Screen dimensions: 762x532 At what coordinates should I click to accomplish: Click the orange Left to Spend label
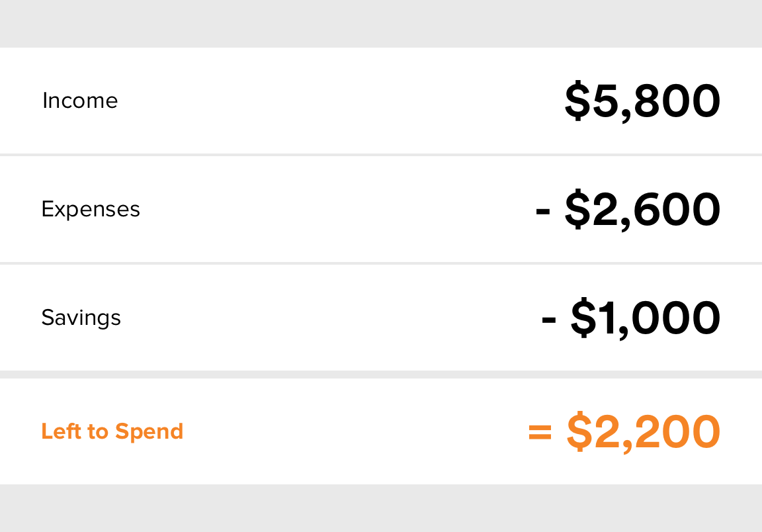coord(112,431)
